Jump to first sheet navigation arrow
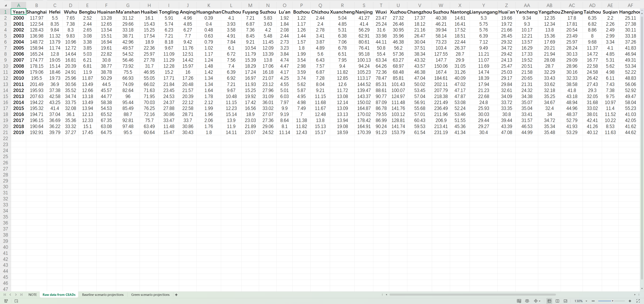 pos(5,295)
